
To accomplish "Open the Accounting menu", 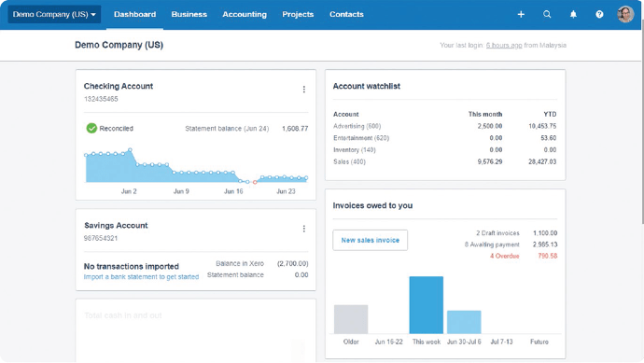I will [x=245, y=14].
